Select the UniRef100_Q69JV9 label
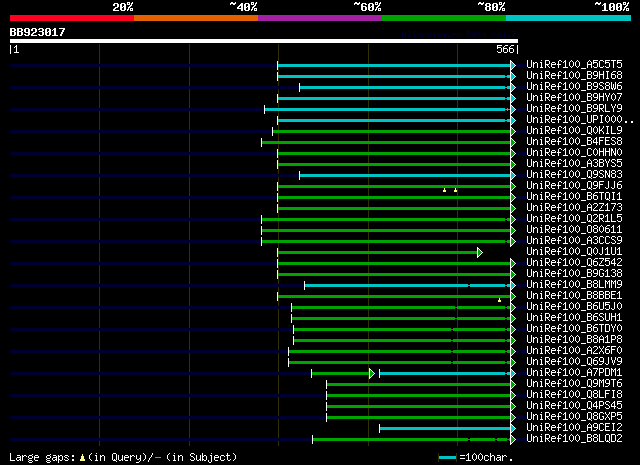 point(574,362)
